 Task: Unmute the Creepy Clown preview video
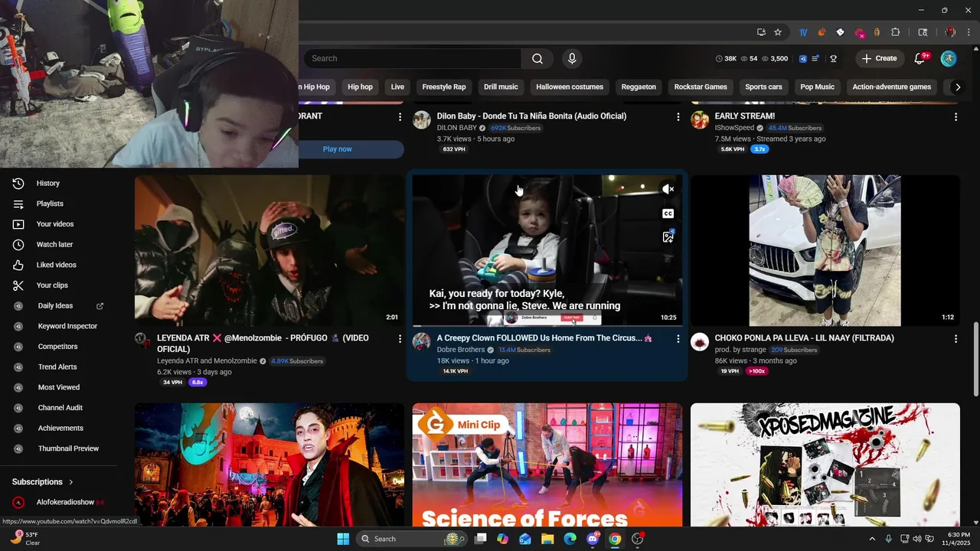click(668, 189)
